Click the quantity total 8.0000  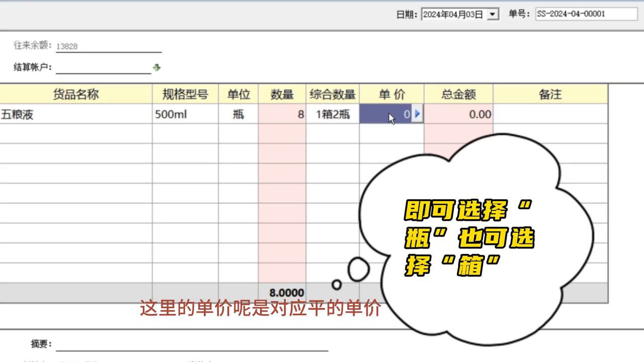[x=287, y=293]
